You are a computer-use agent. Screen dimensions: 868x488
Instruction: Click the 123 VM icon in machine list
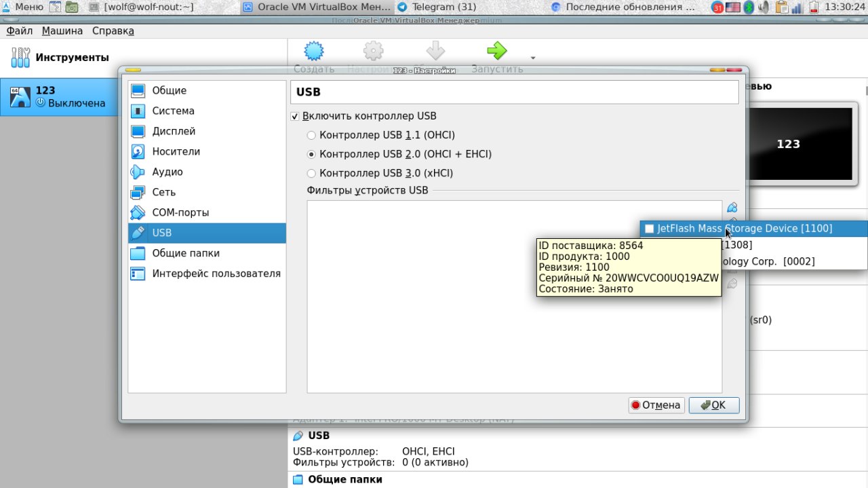point(21,97)
